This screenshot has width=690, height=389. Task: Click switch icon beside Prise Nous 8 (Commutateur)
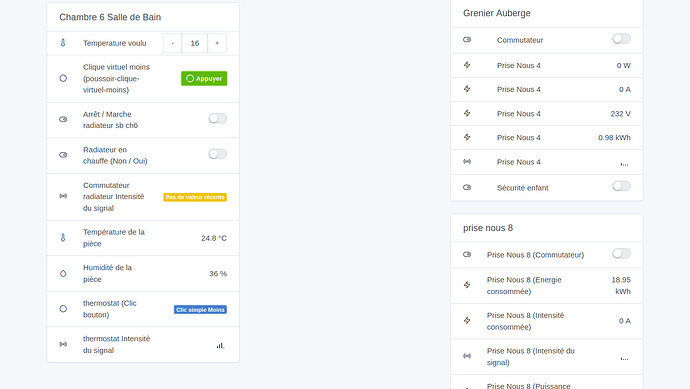pos(467,254)
